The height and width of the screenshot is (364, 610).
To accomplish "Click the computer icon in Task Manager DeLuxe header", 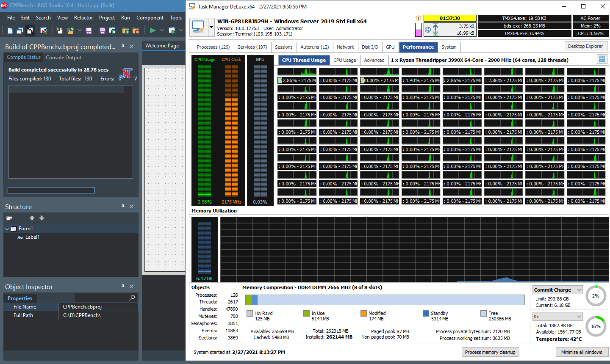I will [x=198, y=27].
